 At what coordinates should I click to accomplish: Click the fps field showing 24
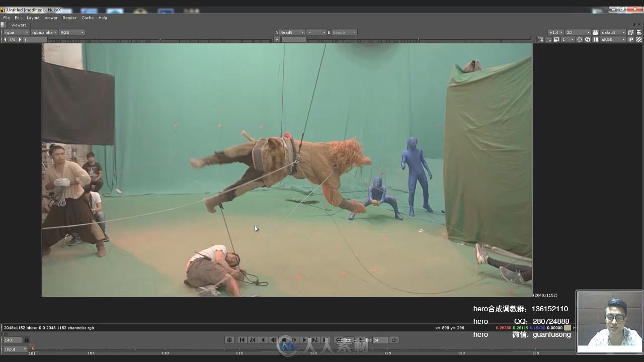pyautogui.click(x=380, y=340)
